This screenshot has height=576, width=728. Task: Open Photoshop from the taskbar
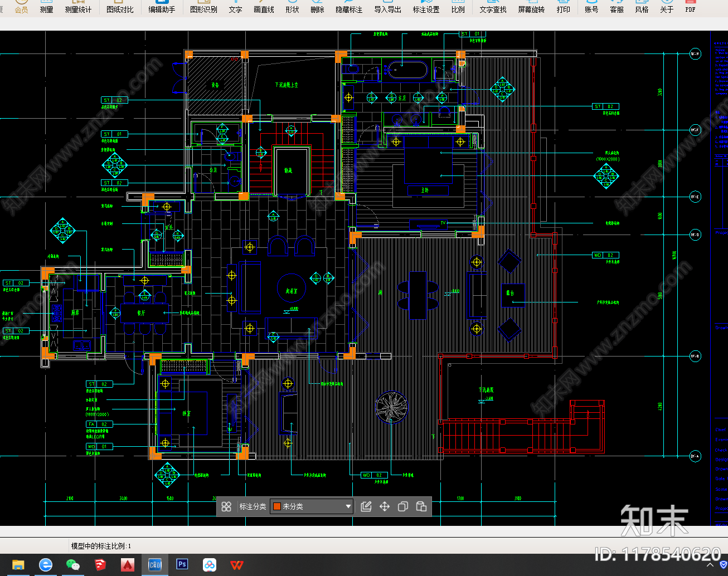pyautogui.click(x=182, y=565)
